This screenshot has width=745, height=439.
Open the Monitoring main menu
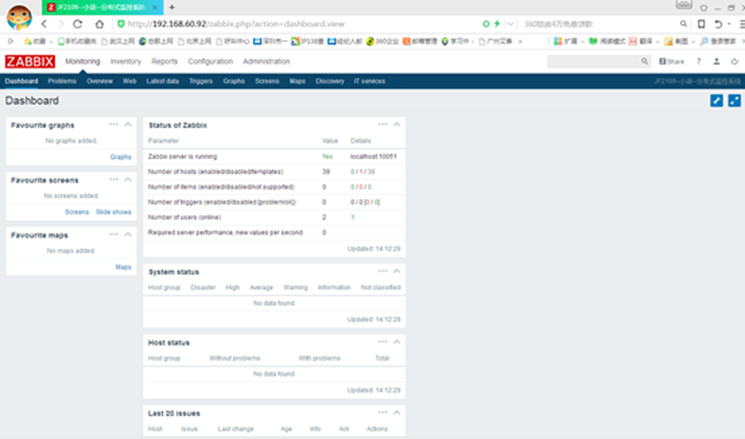83,61
